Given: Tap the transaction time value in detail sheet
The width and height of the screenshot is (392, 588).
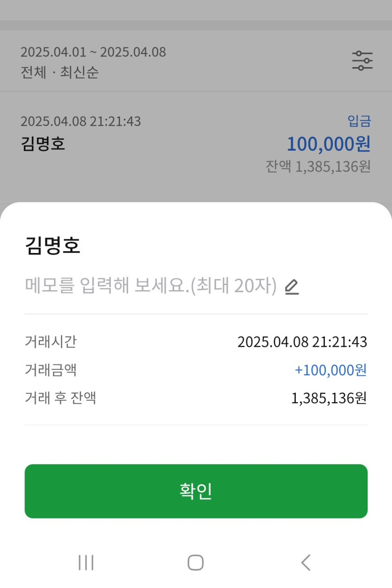Looking at the screenshot, I should [x=302, y=342].
